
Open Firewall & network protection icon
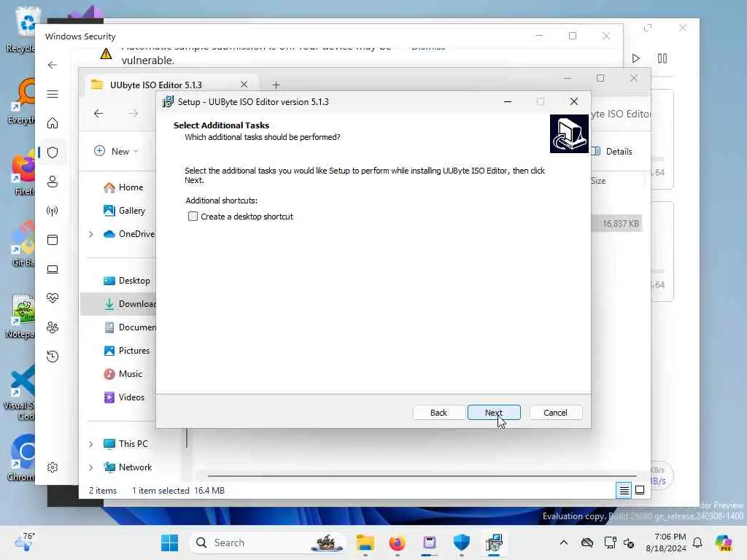[x=53, y=211]
